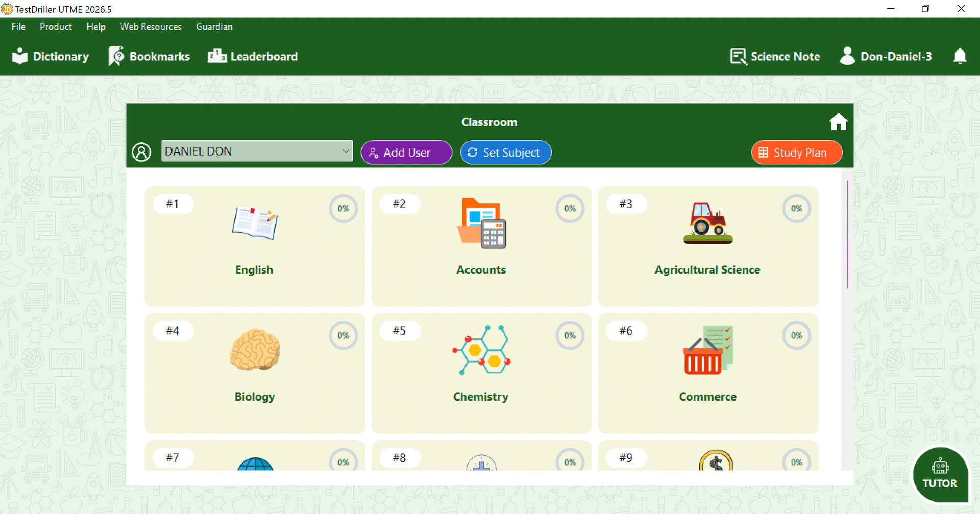Image resolution: width=980 pixels, height=514 pixels.
Task: Go to home via house icon
Action: click(838, 122)
